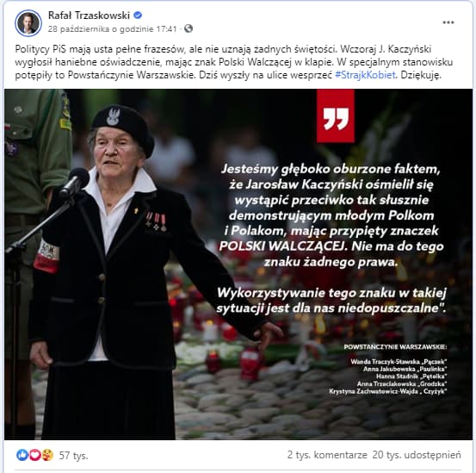
Task: Open the three-dot post options menu
Action: (x=448, y=22)
